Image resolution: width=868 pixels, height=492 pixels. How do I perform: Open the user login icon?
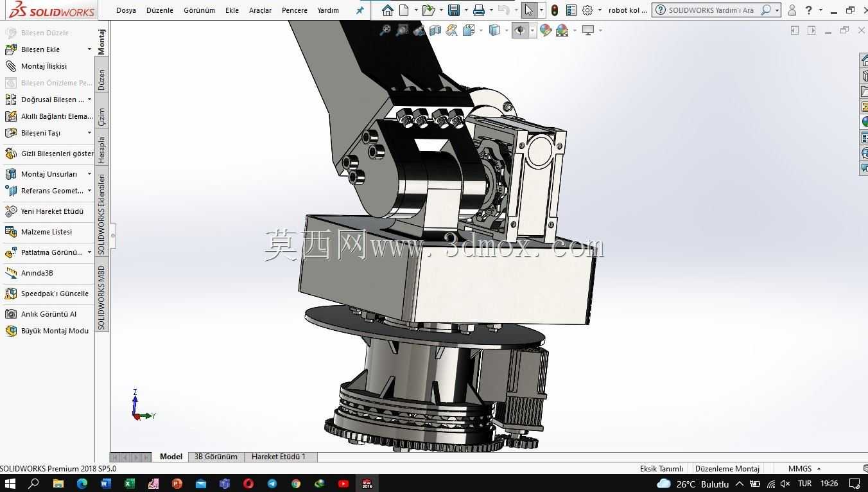pos(792,10)
